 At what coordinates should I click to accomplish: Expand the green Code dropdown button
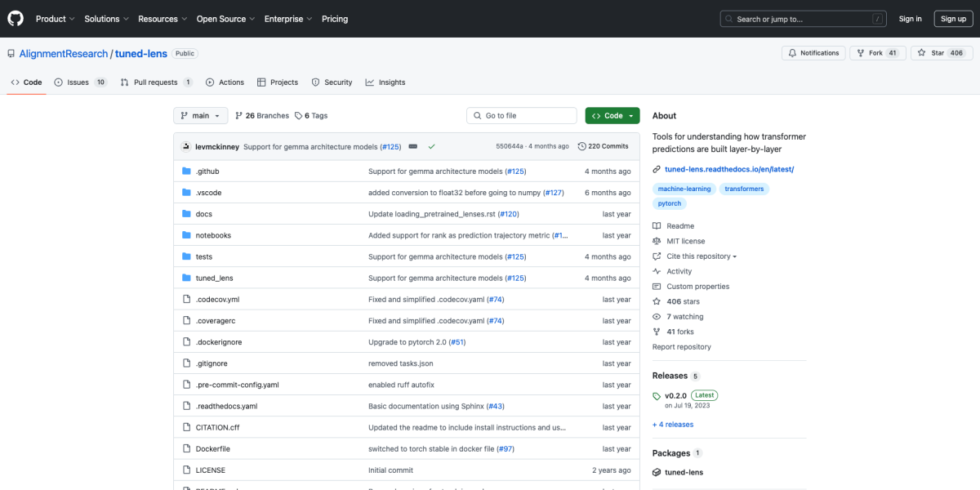coord(612,116)
